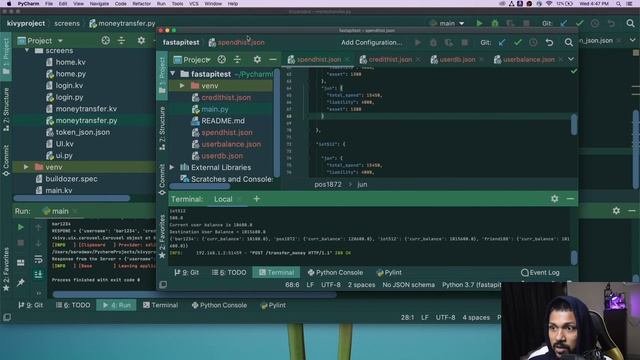Open Terminal panel gear settings
The image size is (640, 360).
(554, 199)
